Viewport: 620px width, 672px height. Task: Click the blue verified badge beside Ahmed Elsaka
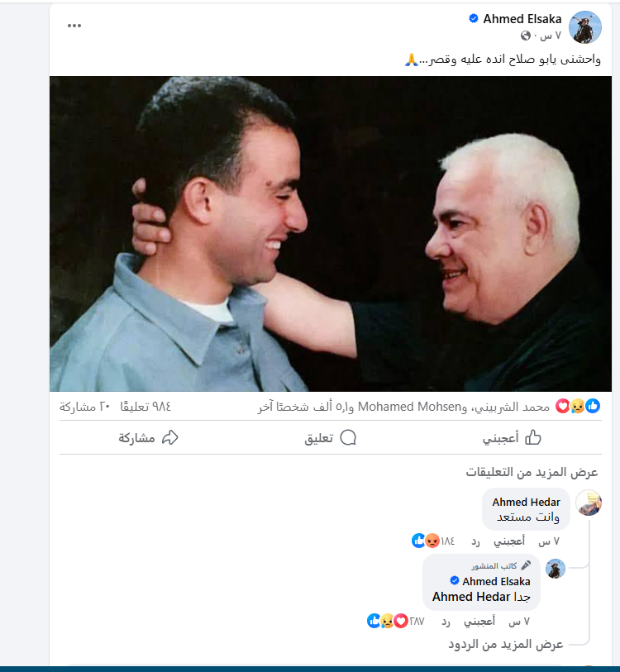pyautogui.click(x=474, y=18)
